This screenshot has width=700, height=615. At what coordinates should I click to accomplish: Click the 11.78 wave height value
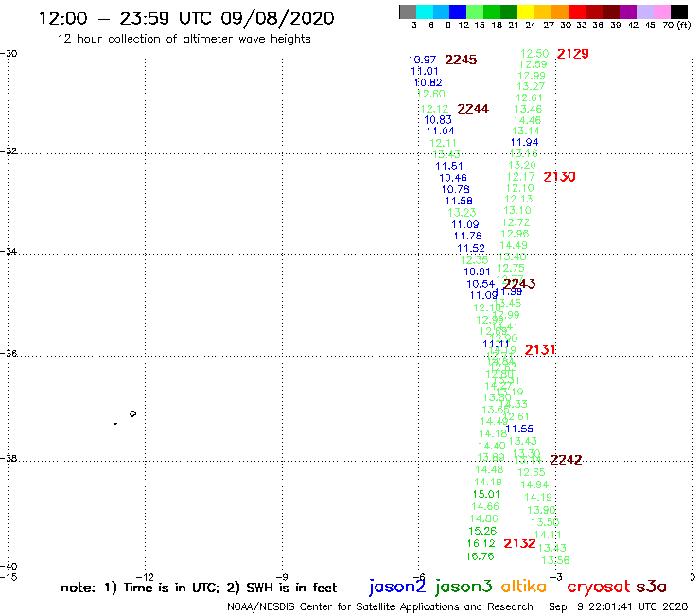click(x=468, y=236)
